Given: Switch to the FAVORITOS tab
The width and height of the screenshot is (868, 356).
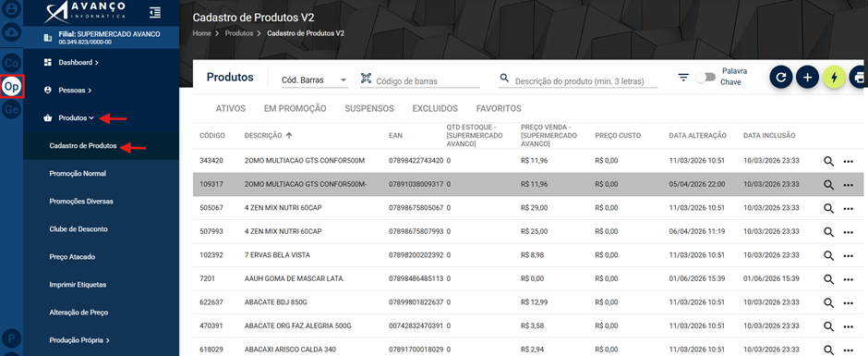Looking at the screenshot, I should click(x=499, y=109).
